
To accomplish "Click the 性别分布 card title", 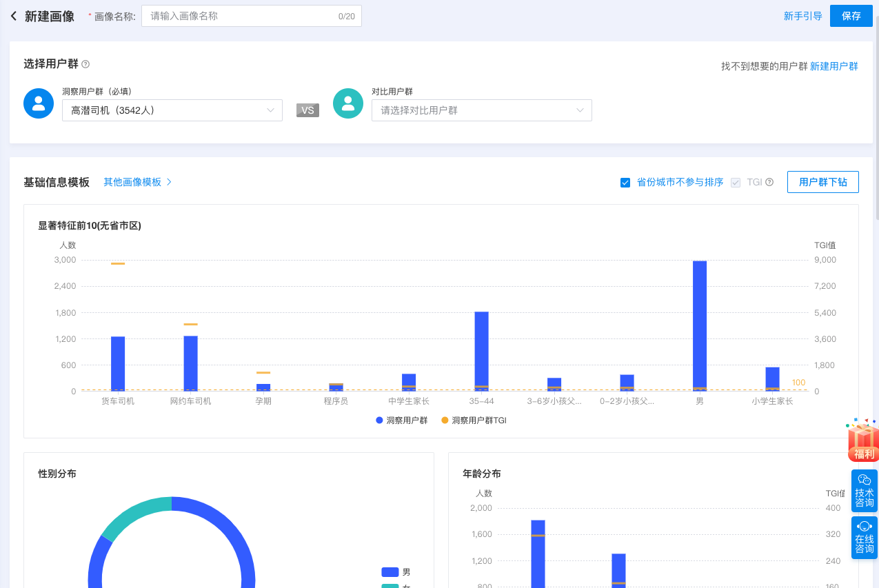I will point(57,474).
